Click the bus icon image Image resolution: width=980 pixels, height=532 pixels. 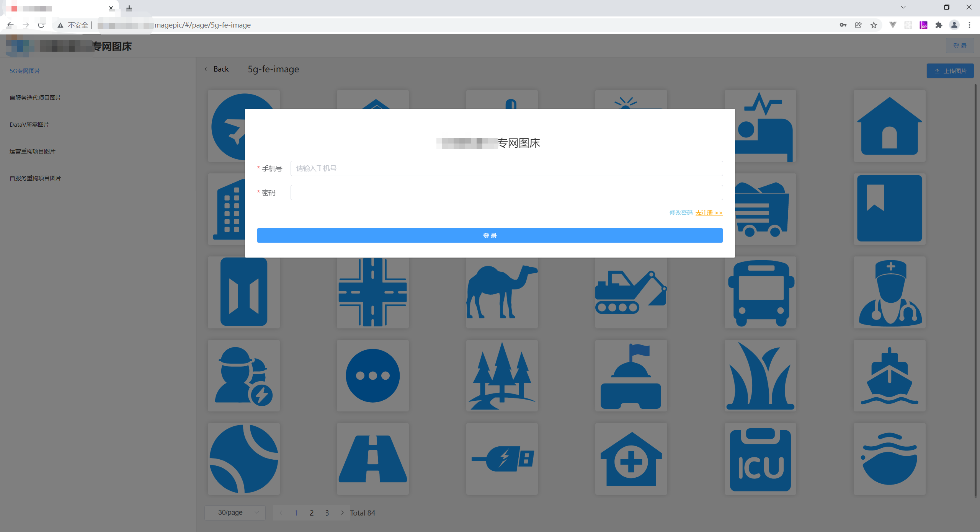[760, 292]
